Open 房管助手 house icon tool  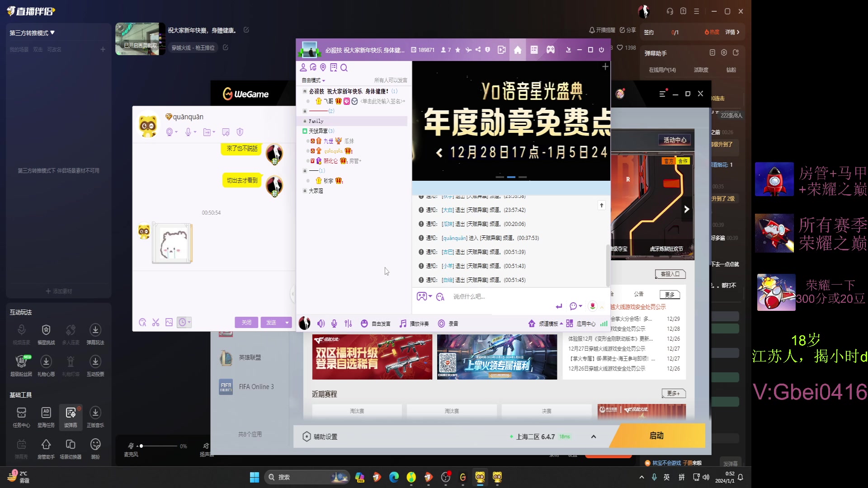[x=46, y=449]
